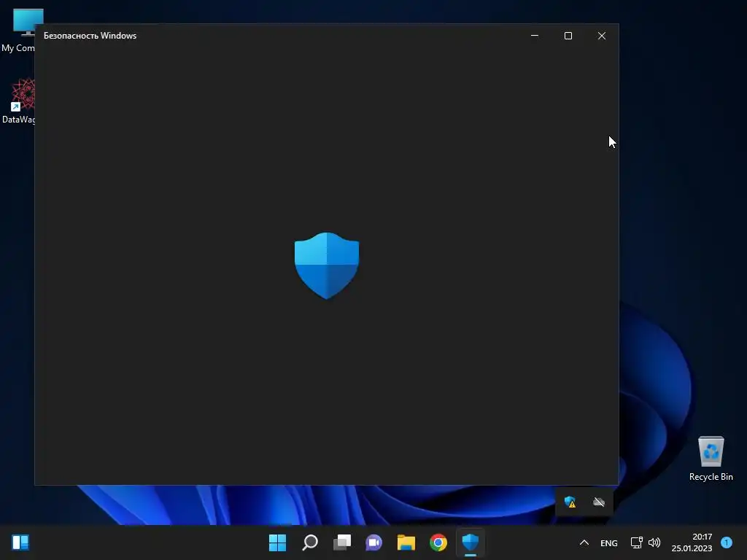The width and height of the screenshot is (747, 560).
Task: Launch Google Chrome from the taskbar
Action: pyautogui.click(x=438, y=542)
